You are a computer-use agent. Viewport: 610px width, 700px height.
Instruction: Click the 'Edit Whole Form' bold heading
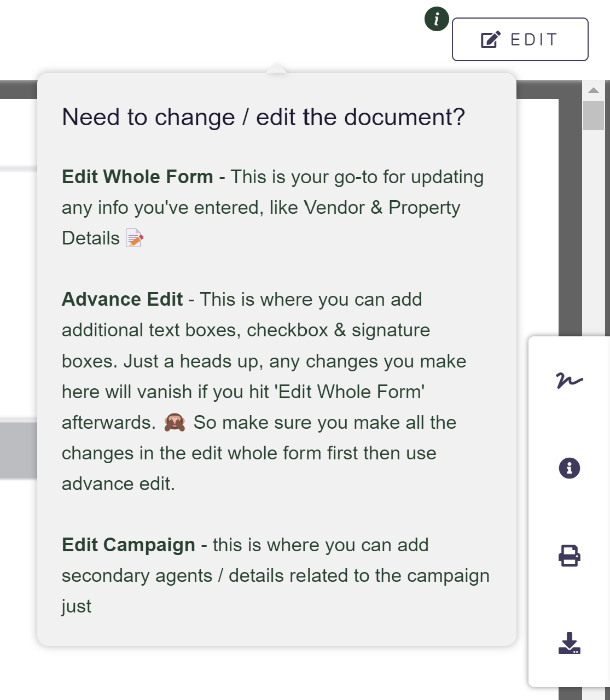coord(137,177)
